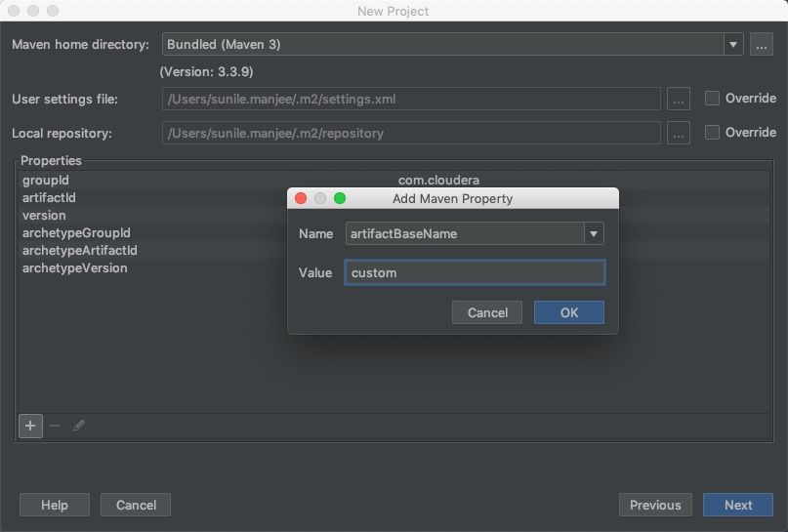
Task: Expand the property Name dropdown arrow
Action: pos(593,233)
